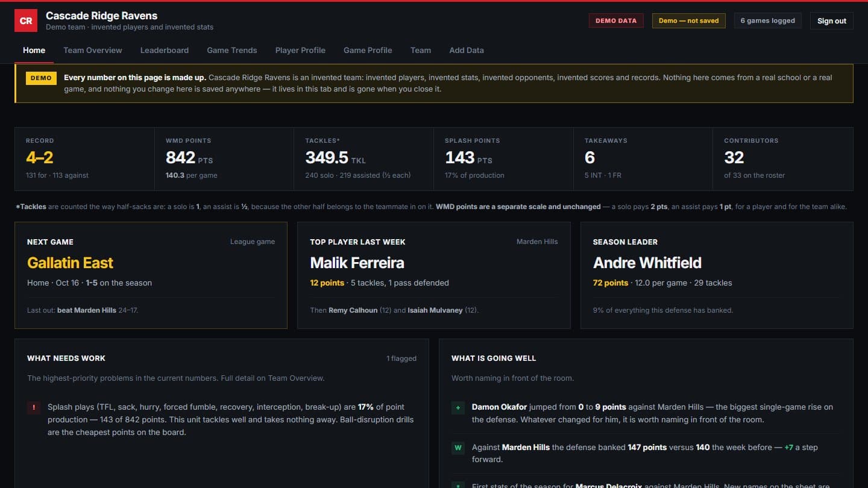The image size is (868, 488).
Task: Open the Home tab
Action: (x=34, y=50)
